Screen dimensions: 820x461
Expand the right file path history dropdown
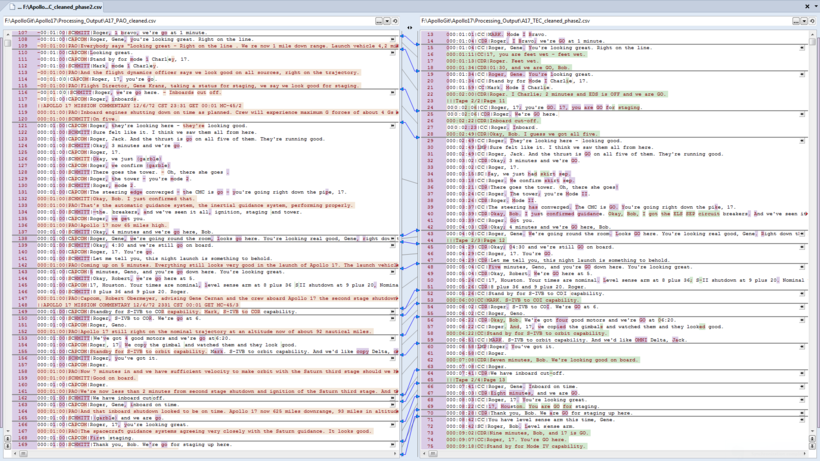[x=804, y=21]
